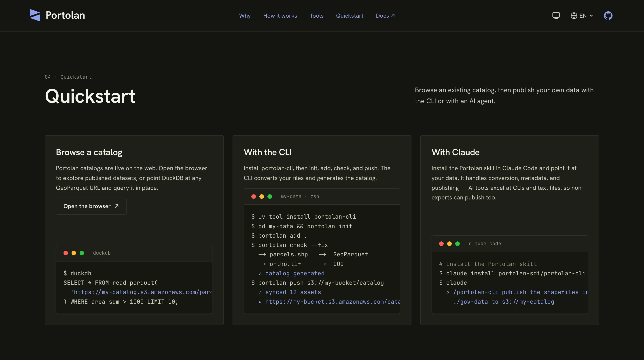This screenshot has width=644, height=360.
Task: Click '$ claude install portolan-sdi/portolan-cli' line
Action: click(x=512, y=273)
